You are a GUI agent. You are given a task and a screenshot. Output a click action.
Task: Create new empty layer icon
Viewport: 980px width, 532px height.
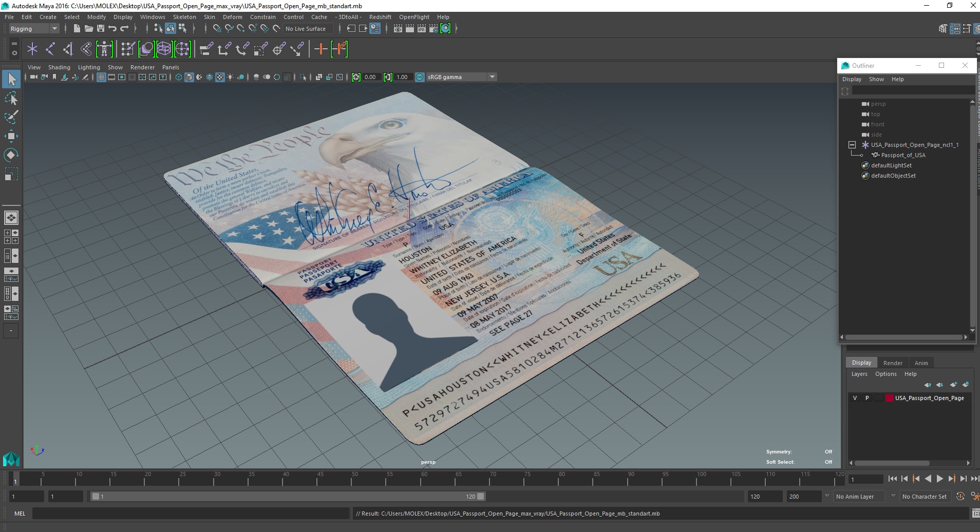(953, 385)
